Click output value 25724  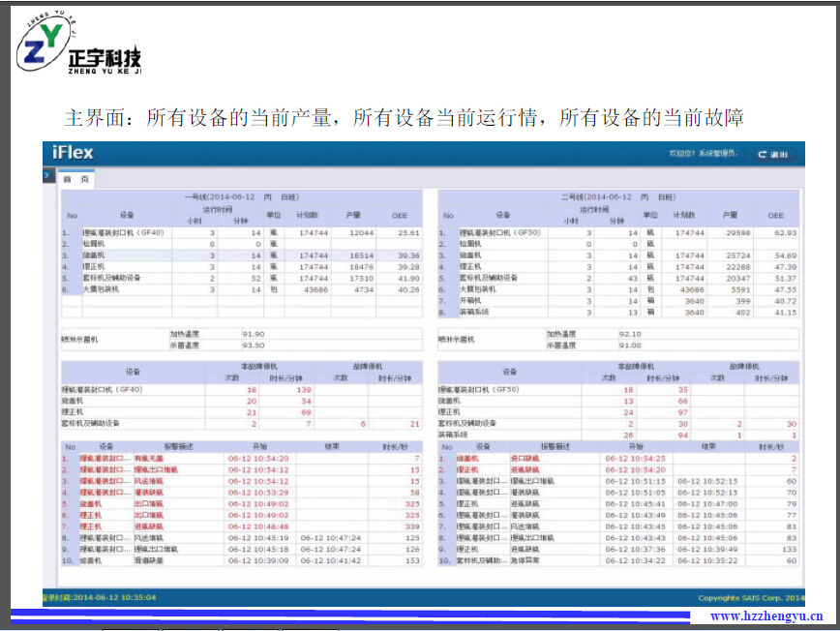(x=738, y=255)
